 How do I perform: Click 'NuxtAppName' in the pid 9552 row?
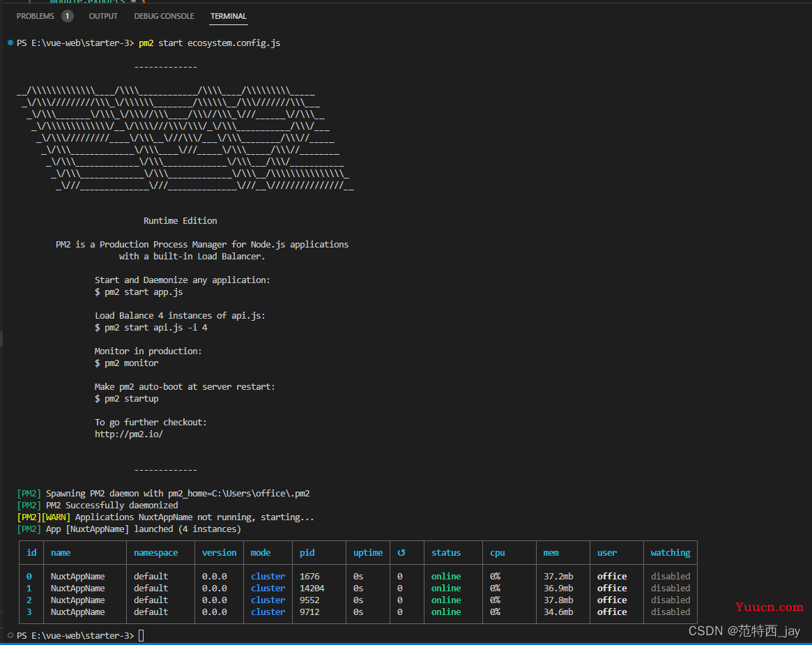(77, 600)
